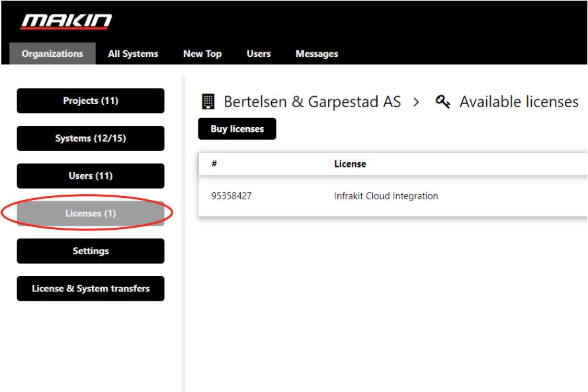Open Projects (11) in the sidebar

click(x=91, y=101)
